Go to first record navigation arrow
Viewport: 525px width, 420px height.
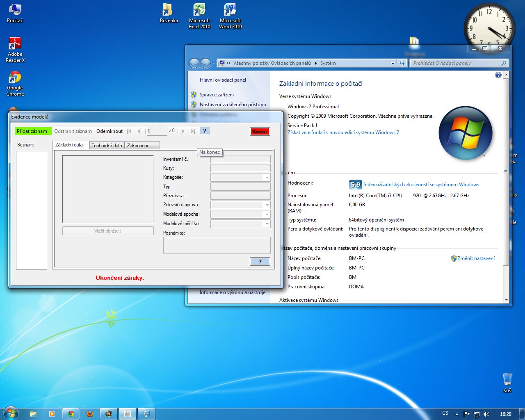[129, 131]
